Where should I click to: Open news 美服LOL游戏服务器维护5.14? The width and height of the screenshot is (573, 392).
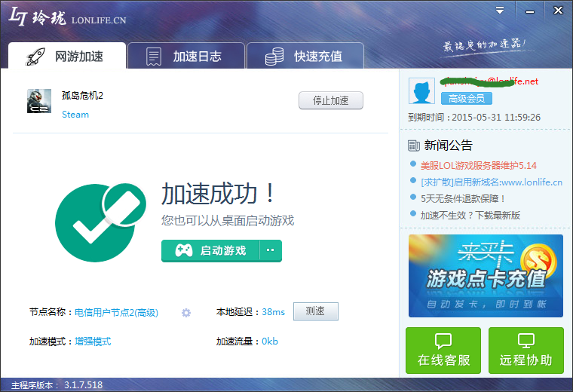478,166
